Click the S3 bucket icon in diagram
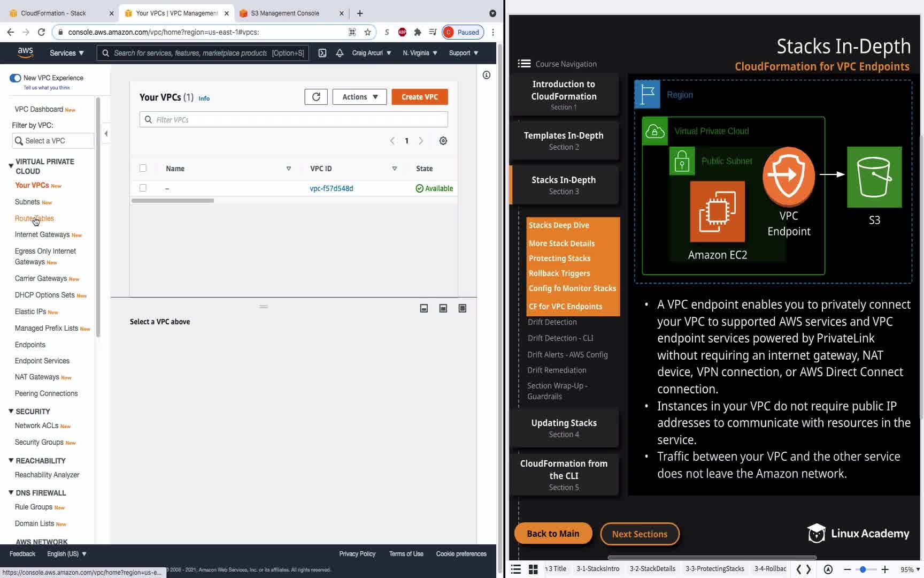The width and height of the screenshot is (924, 578). [874, 177]
